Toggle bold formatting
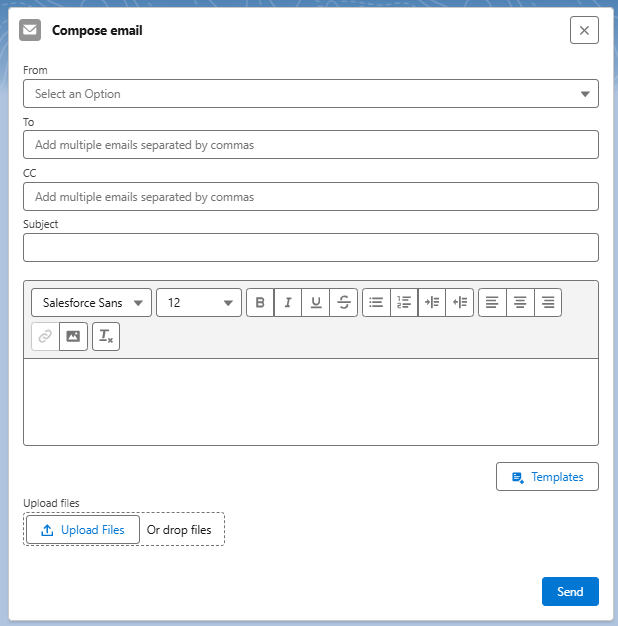 point(260,302)
